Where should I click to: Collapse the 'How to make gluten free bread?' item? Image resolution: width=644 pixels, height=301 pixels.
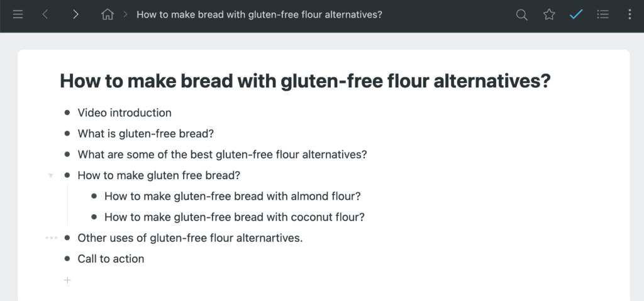click(x=51, y=175)
